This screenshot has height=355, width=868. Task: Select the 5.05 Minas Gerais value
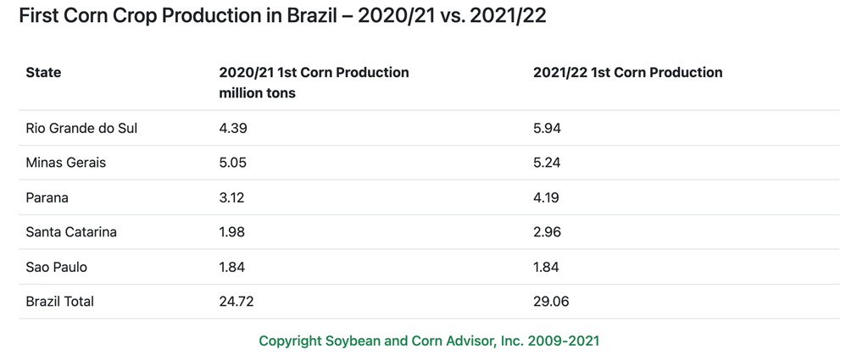tap(233, 163)
